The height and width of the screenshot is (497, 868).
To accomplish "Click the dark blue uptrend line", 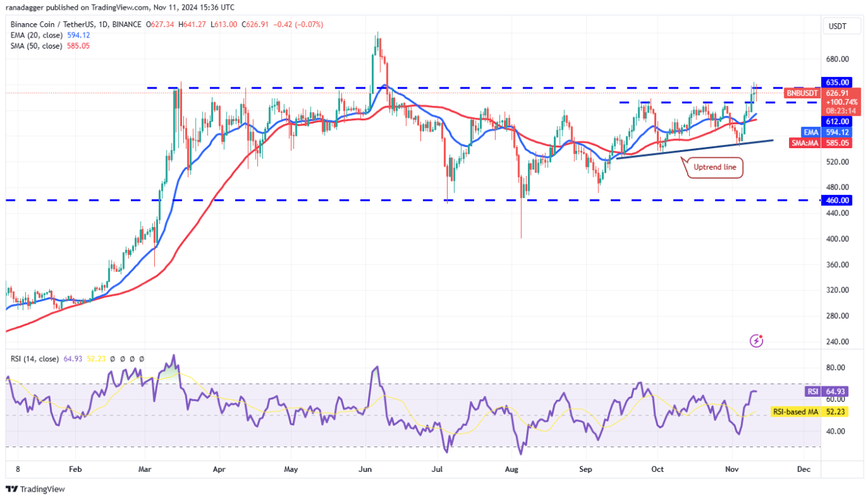I will (x=694, y=149).
